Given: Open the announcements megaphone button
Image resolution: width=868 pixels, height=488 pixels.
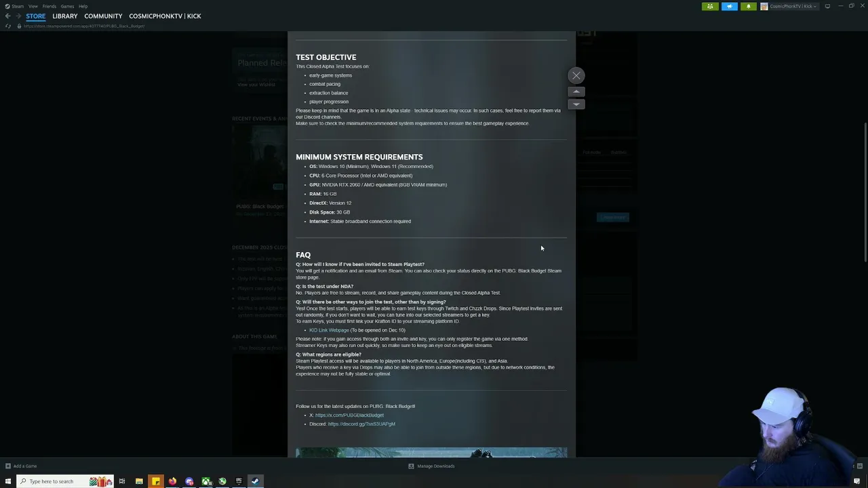Looking at the screenshot, I should pos(729,6).
